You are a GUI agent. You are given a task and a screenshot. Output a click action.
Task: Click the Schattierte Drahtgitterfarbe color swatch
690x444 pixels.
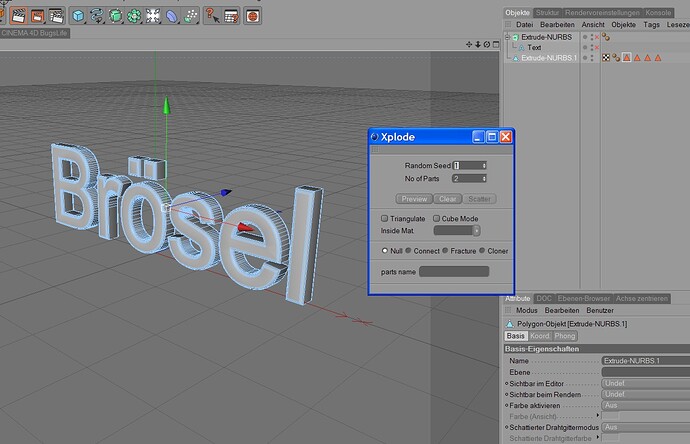point(610,438)
